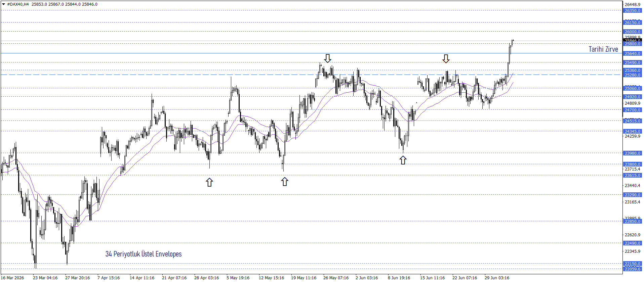Click the 25800.0 price level label
This screenshot has height=282, width=644.
click(633, 44)
